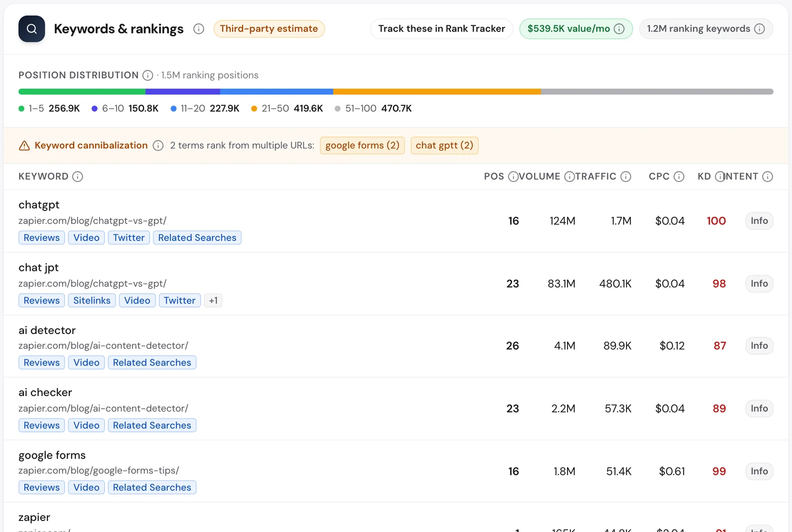Click Info intent badge in ai checker row
Viewport: 792px width, 532px height.
pos(759,409)
